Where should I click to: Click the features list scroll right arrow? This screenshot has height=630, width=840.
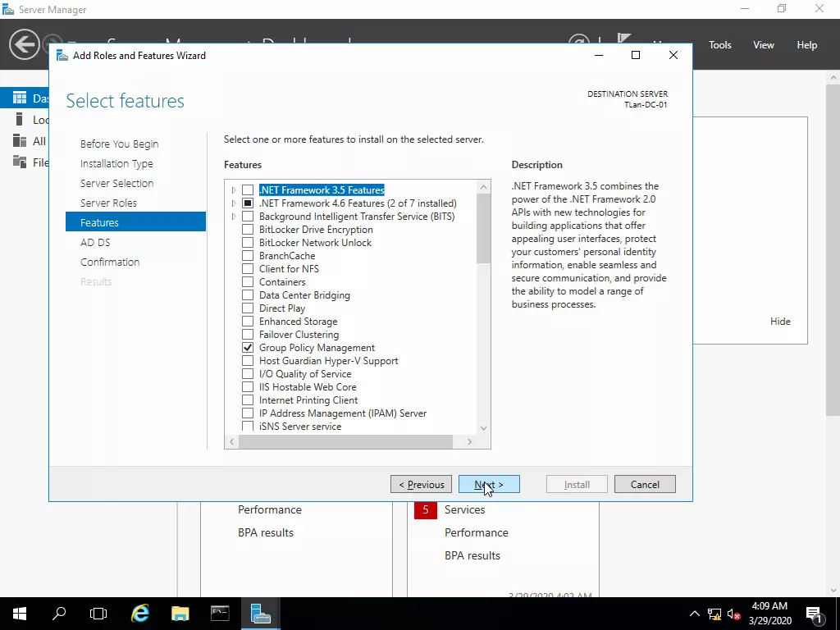click(469, 442)
